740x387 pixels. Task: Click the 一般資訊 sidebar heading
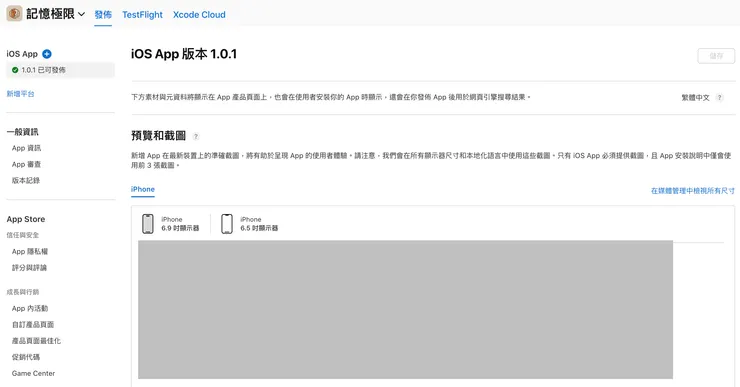(x=23, y=132)
